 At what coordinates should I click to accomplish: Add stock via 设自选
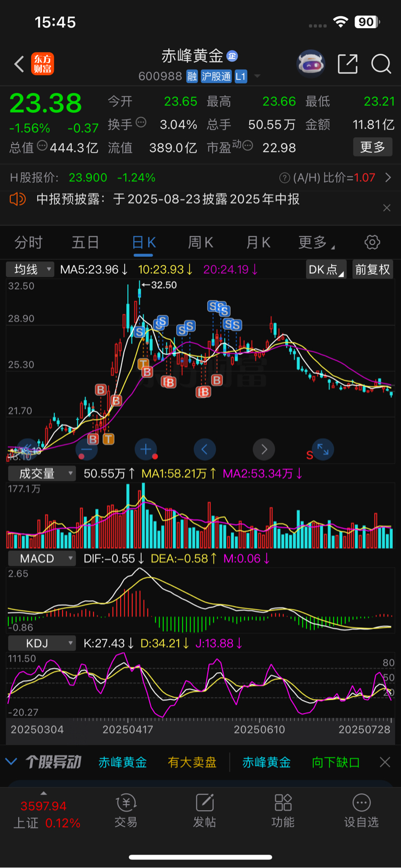(x=361, y=811)
